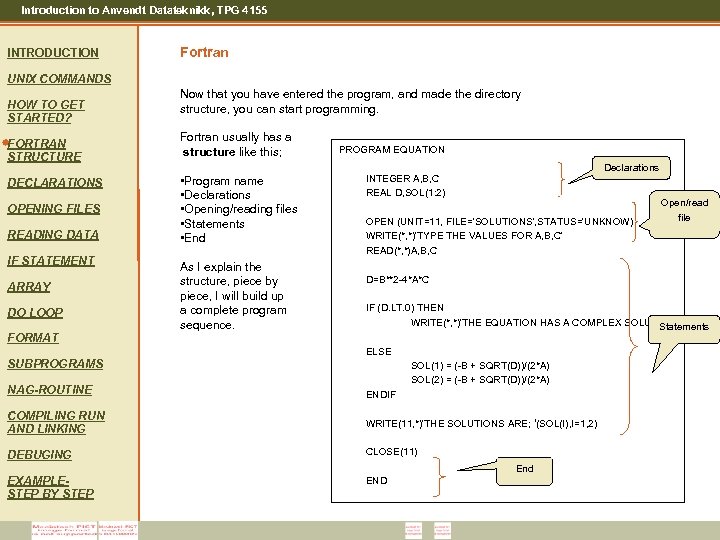This screenshot has height=540, width=720.
Task: Open the DECLARATIONS topic
Action: coord(55,183)
